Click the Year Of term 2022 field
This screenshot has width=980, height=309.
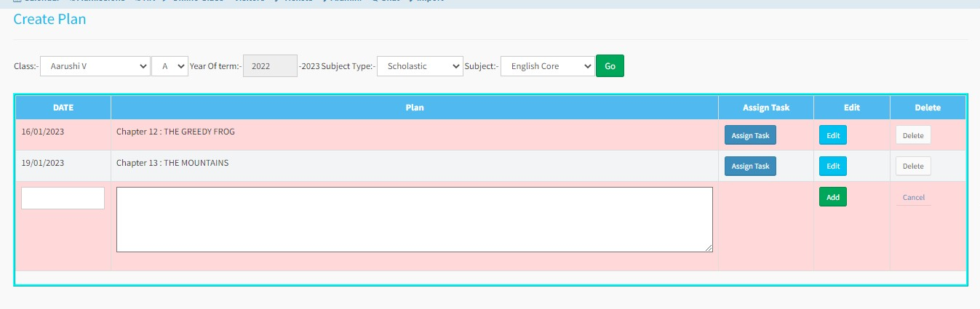(x=269, y=66)
